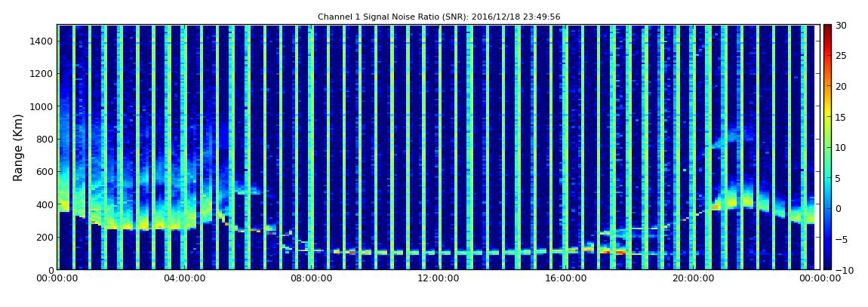Click the 12:00:00 time axis label
Screen dimensions: 868x307
pos(438,279)
